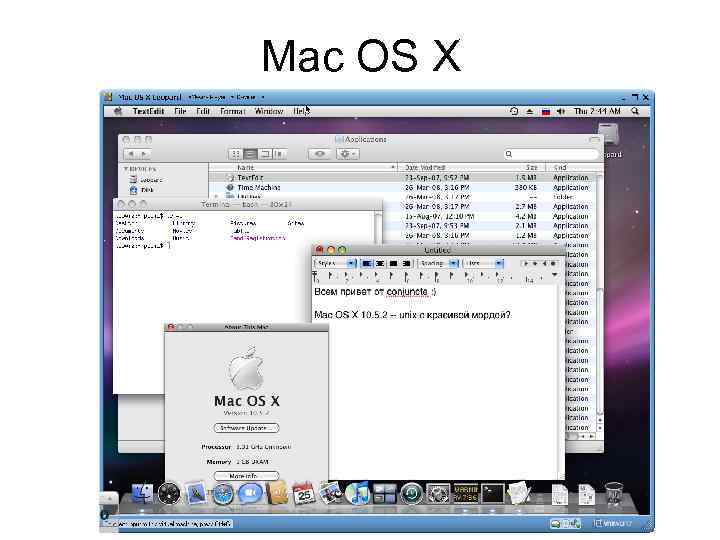Screen dimensions: 720x540
Task: Open Finder Action gear dropdown
Action: click(x=348, y=154)
